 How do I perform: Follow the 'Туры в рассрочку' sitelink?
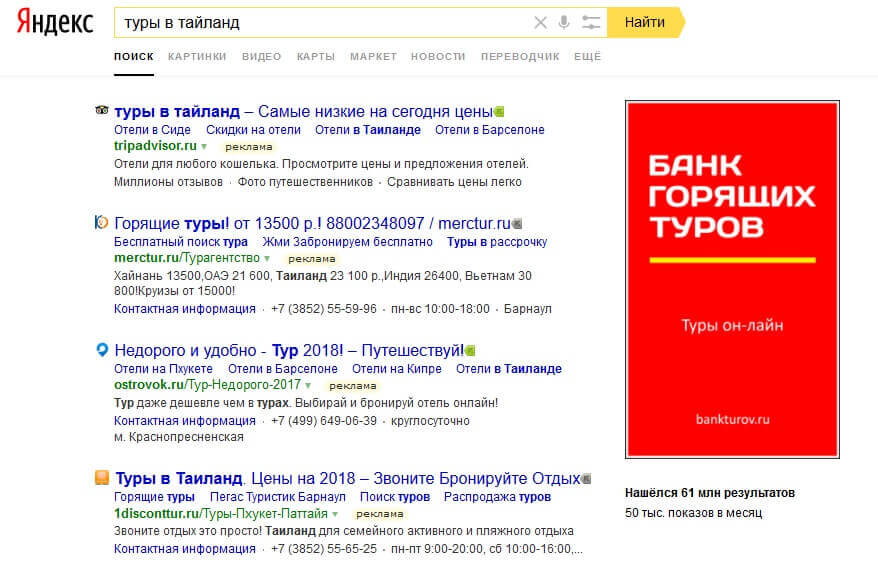pyautogui.click(x=497, y=242)
